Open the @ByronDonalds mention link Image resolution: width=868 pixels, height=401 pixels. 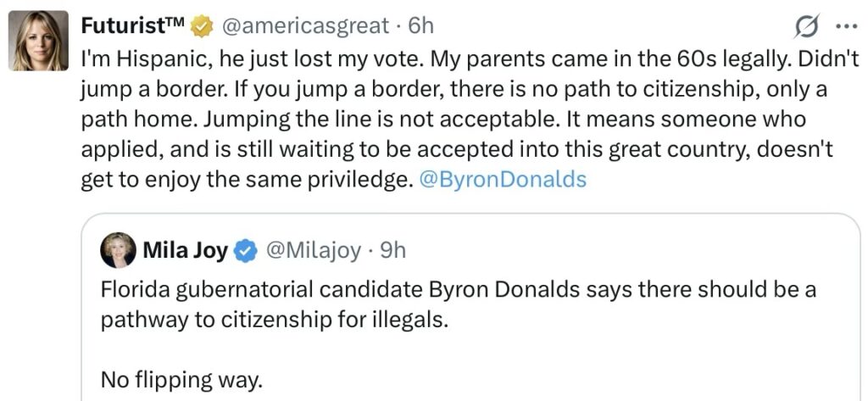point(504,180)
